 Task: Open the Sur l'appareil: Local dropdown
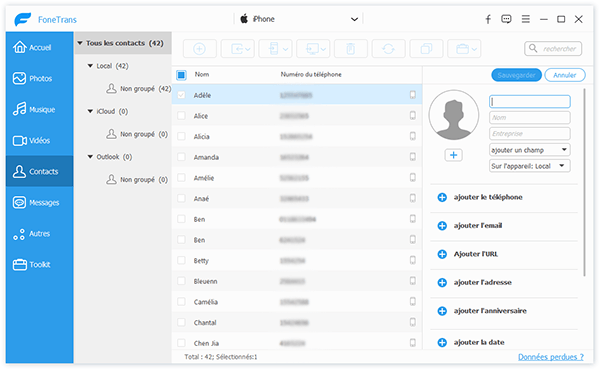[x=530, y=166]
